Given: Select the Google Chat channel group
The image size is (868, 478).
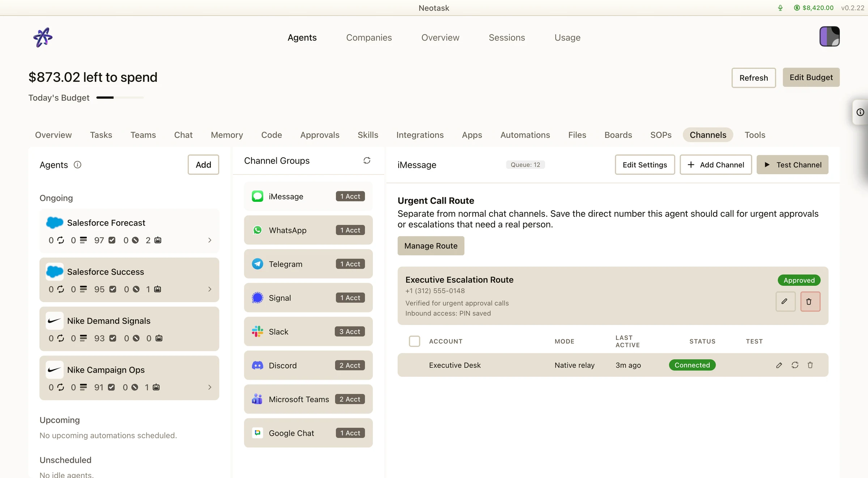Looking at the screenshot, I should click(x=308, y=433).
